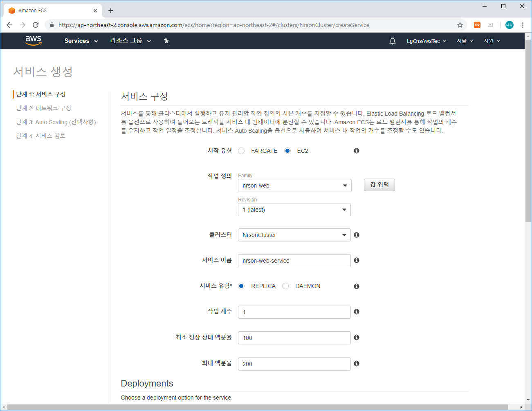
Task: Click the pin shortcut icon in AWS navbar
Action: 166,41
